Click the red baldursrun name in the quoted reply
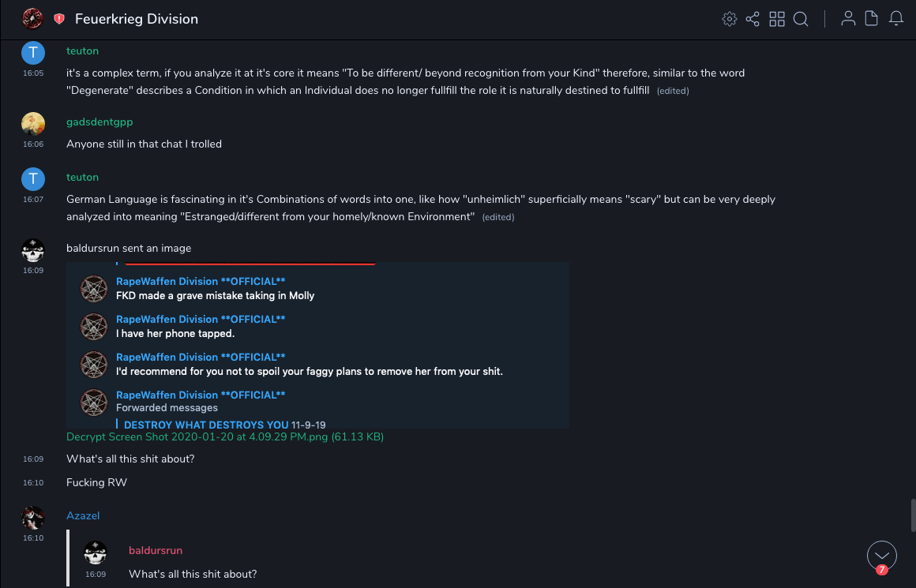Viewport: 916px width, 588px height. pyautogui.click(x=156, y=550)
